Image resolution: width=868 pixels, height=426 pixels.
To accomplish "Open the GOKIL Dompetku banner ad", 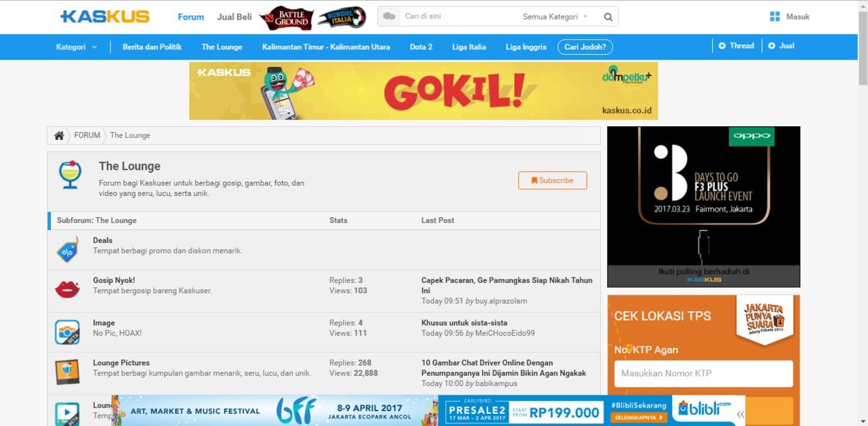I will pyautogui.click(x=424, y=91).
